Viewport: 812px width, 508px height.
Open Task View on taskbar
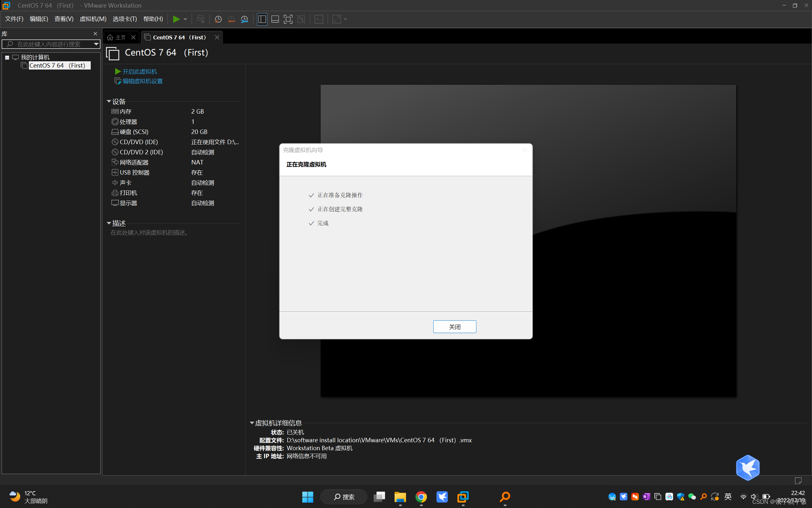coord(379,497)
